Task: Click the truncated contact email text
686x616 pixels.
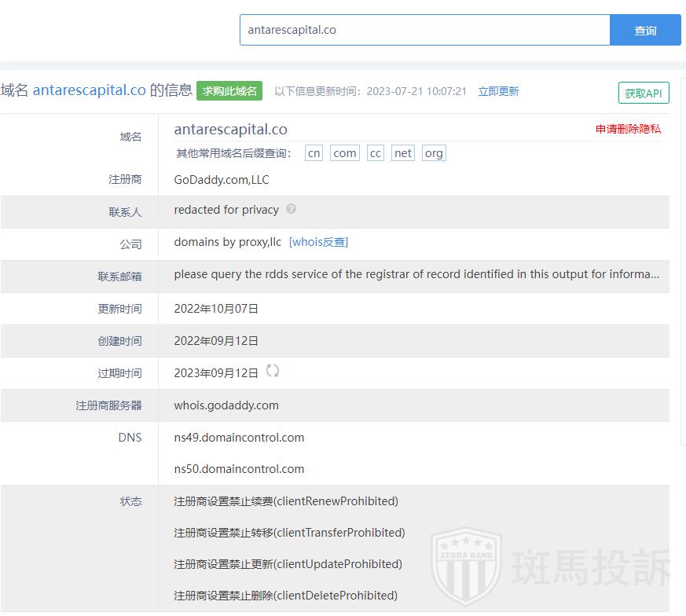Action: point(416,274)
